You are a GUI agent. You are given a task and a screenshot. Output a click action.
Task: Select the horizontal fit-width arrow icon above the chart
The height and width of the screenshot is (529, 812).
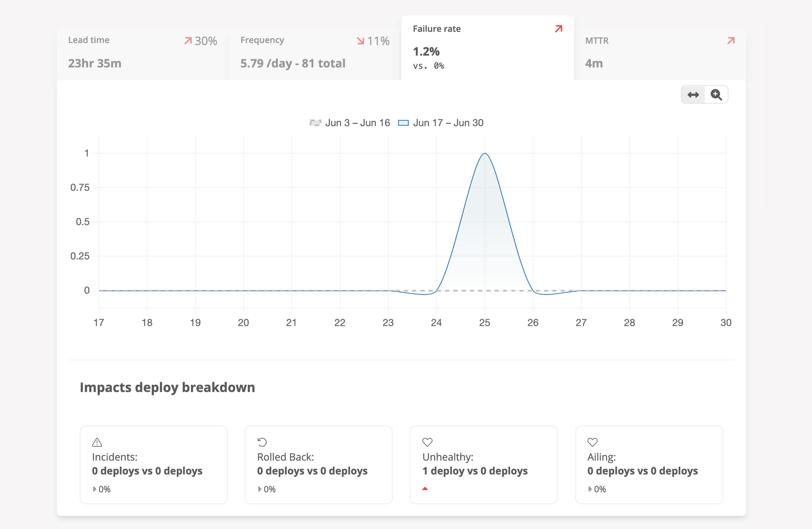coord(693,95)
